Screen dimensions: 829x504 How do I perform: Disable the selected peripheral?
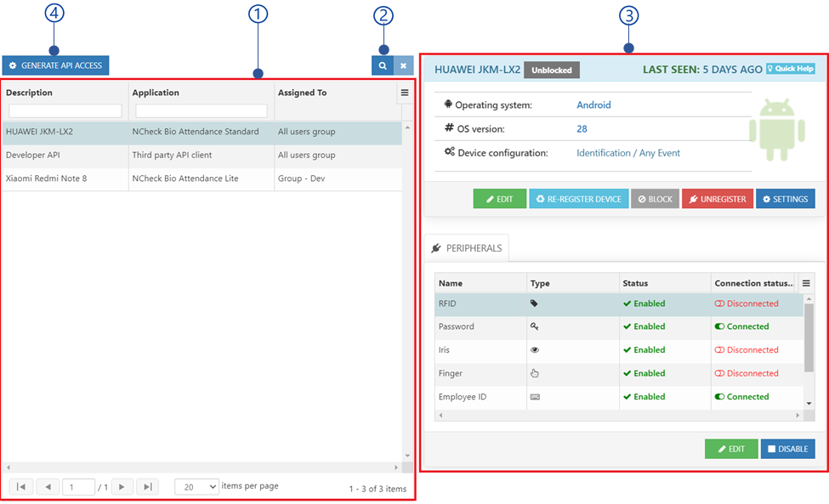point(787,449)
